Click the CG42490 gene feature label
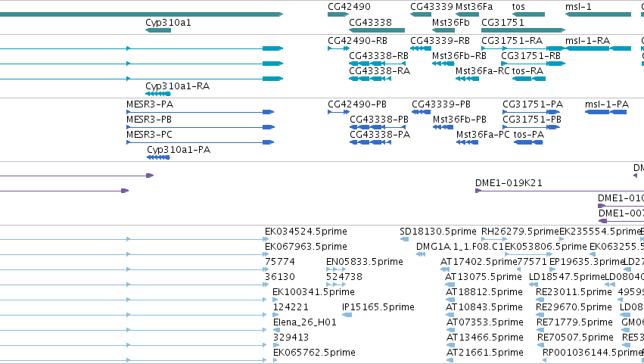 coord(349,7)
